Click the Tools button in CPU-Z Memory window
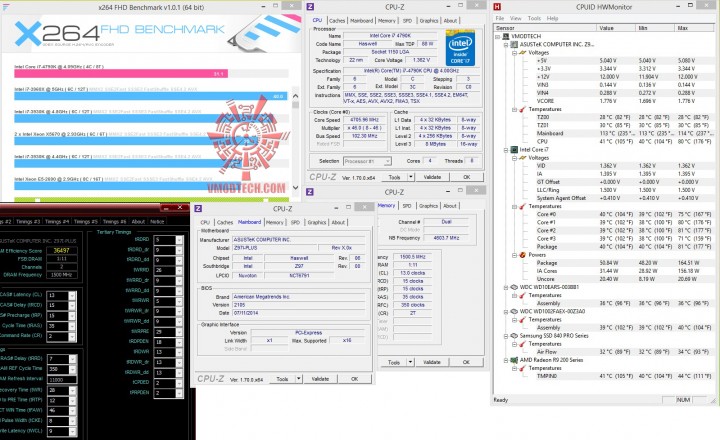This screenshot has height=440, width=720. (x=394, y=362)
